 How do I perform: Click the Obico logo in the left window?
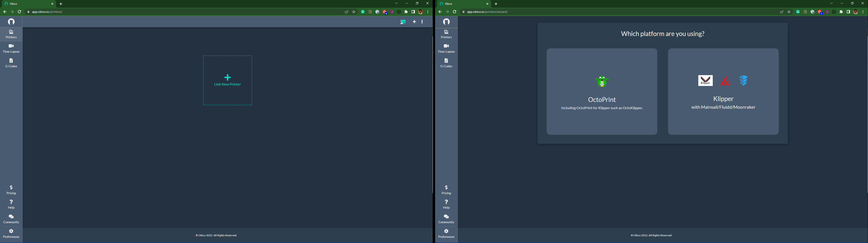tap(11, 22)
